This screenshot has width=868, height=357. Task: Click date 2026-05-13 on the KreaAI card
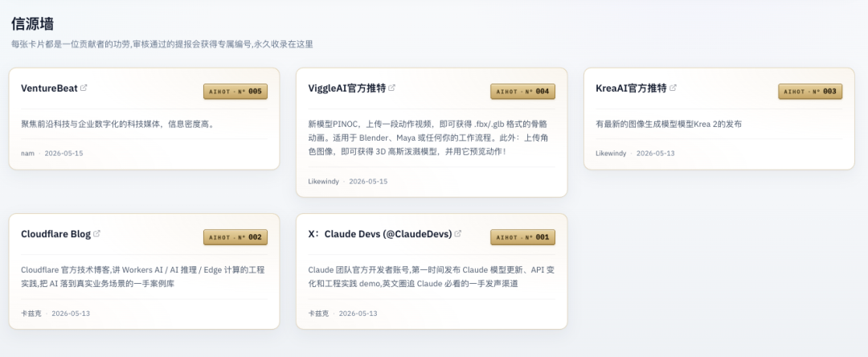coord(656,154)
